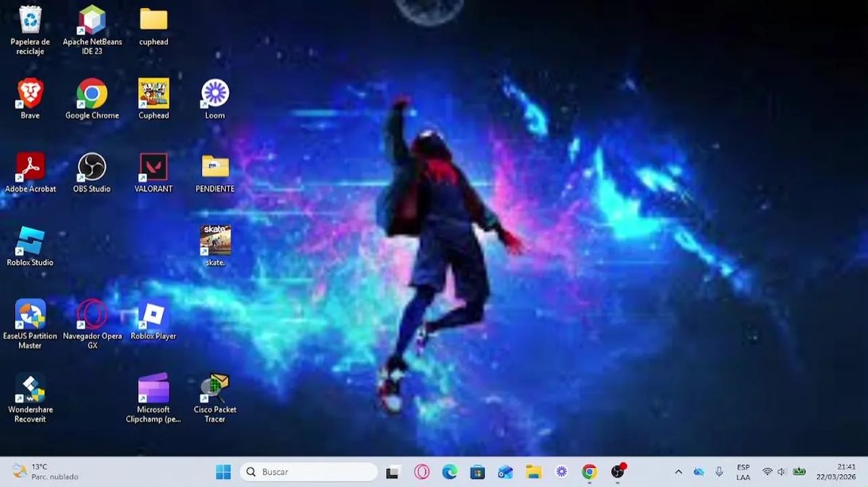Click the volume speaker icon
The height and width of the screenshot is (487, 868).
coord(782,472)
